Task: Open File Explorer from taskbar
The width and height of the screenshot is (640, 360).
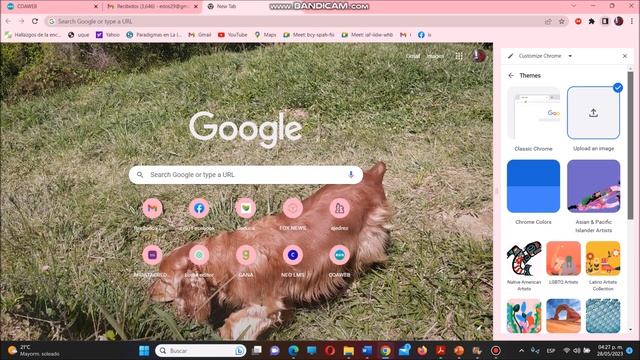Action: [x=349, y=351]
